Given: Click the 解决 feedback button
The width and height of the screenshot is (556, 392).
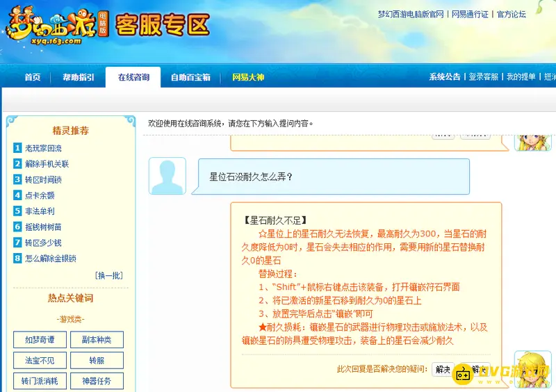Looking at the screenshot, I should pos(443,369).
